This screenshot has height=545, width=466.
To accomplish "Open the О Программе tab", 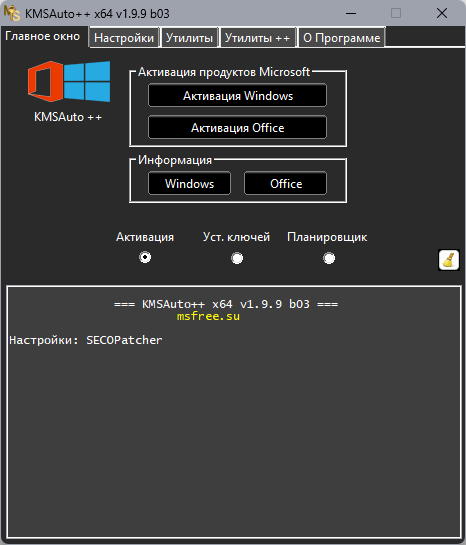I will pos(342,38).
